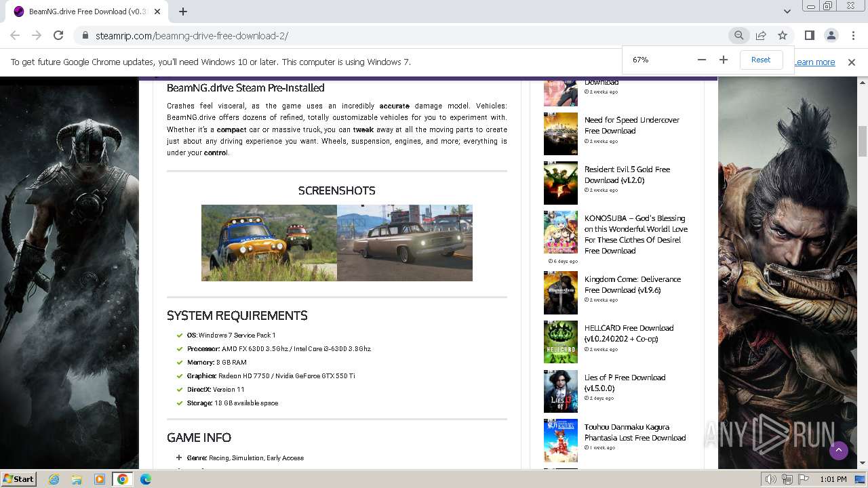
Task: Open the tab search dropdown chevron
Action: point(787,12)
